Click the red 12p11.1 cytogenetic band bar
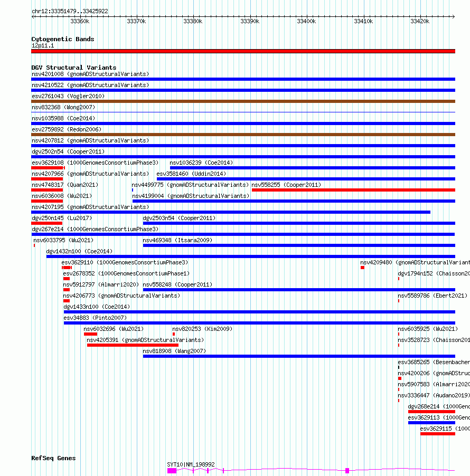This screenshot has height=476, width=470. [243, 51]
